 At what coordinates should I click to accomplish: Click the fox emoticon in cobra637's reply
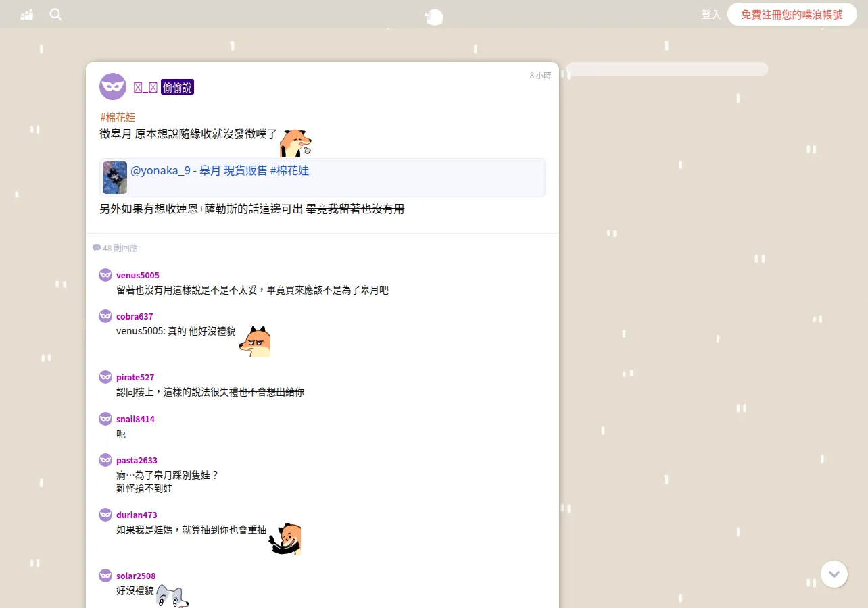[x=255, y=341]
